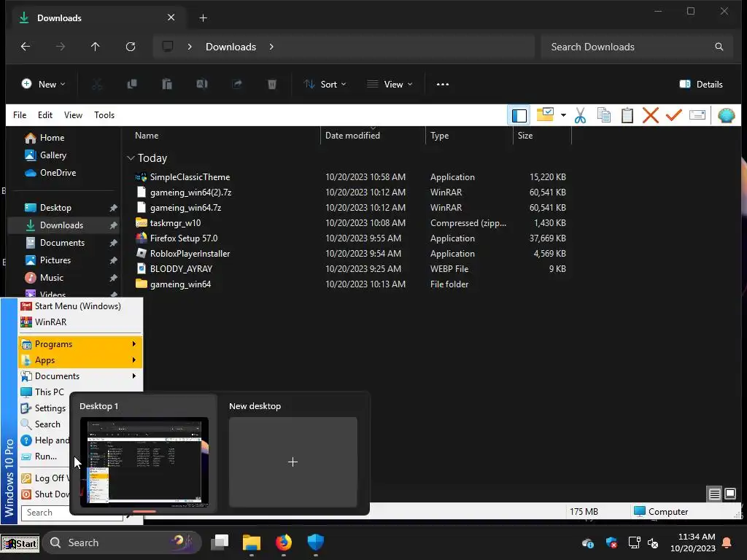Click the blue shell Classic Explorer settings icon

pyautogui.click(x=726, y=115)
